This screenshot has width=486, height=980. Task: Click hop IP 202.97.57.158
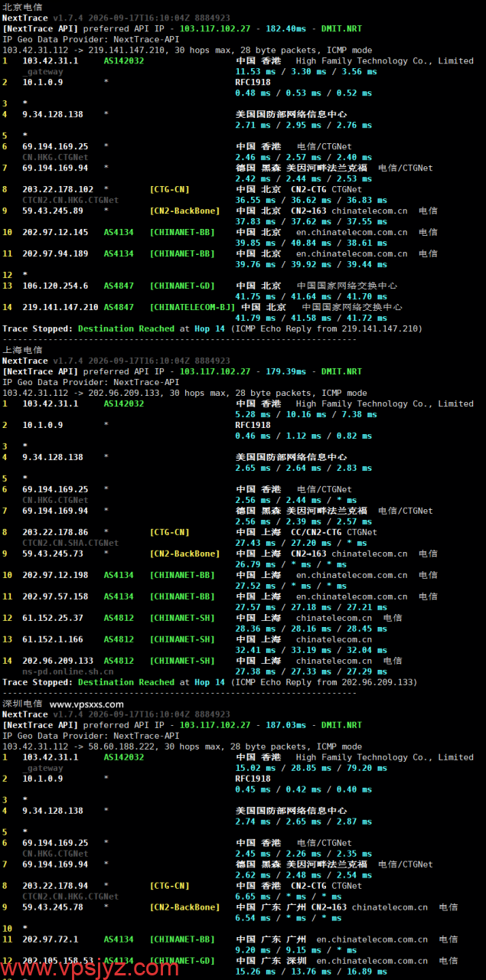point(55,596)
